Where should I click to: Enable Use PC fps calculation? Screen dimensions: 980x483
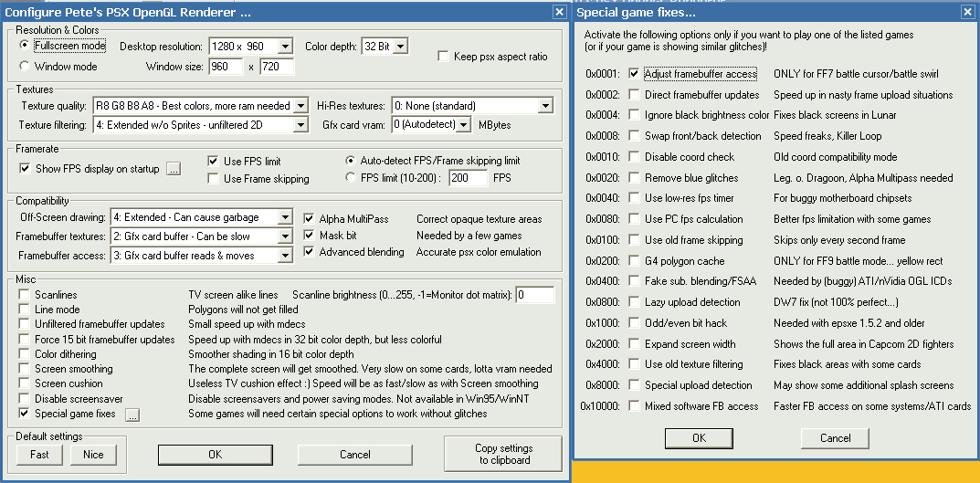coord(634,219)
